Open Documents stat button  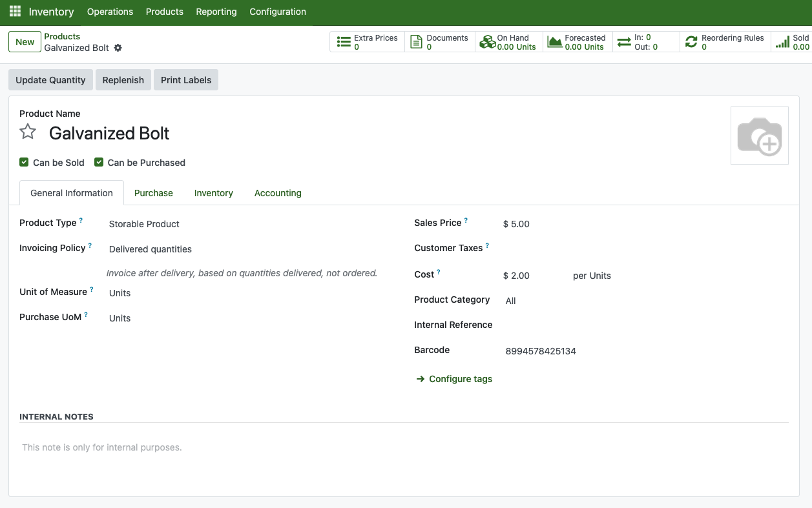pos(416,42)
